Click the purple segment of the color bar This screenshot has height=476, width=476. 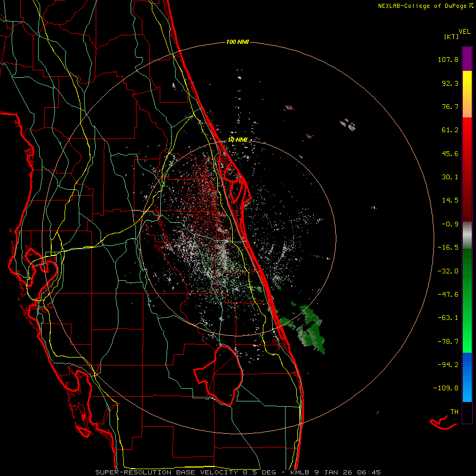467,59
